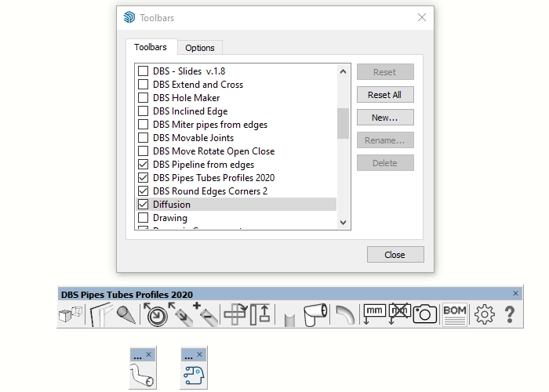Image resolution: width=549 pixels, height=392 pixels.
Task: Click the plus/minus pipe length icon
Action: (x=205, y=314)
